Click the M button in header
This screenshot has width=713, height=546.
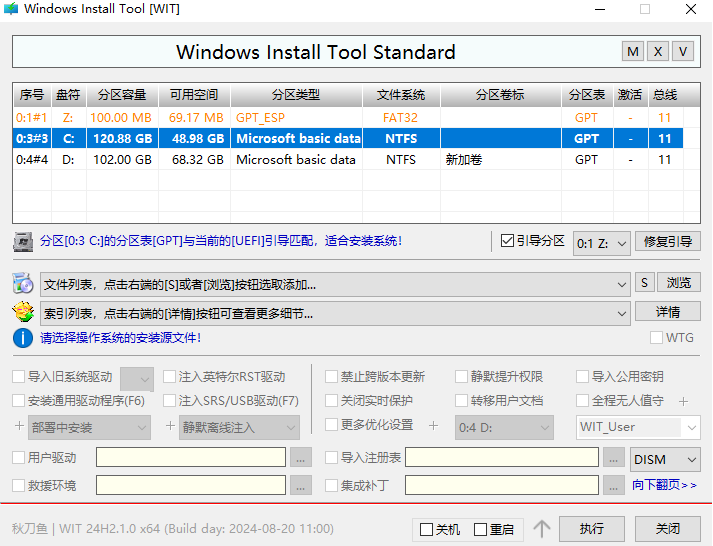(633, 52)
